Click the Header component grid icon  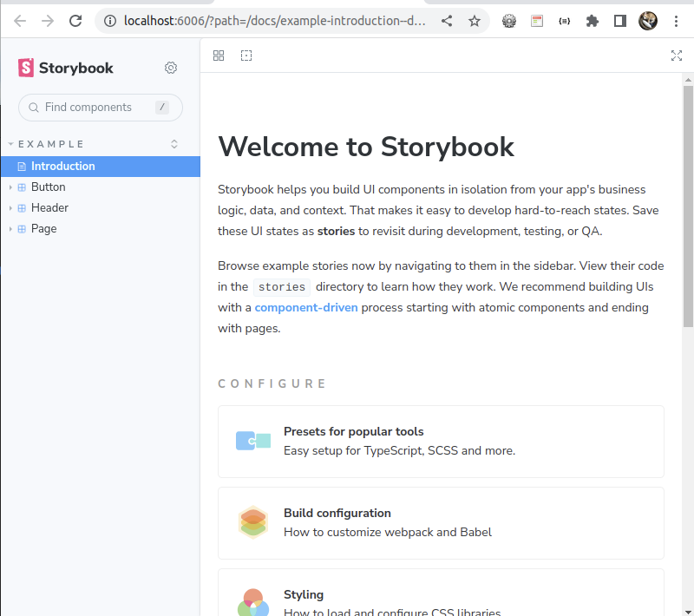coord(22,208)
